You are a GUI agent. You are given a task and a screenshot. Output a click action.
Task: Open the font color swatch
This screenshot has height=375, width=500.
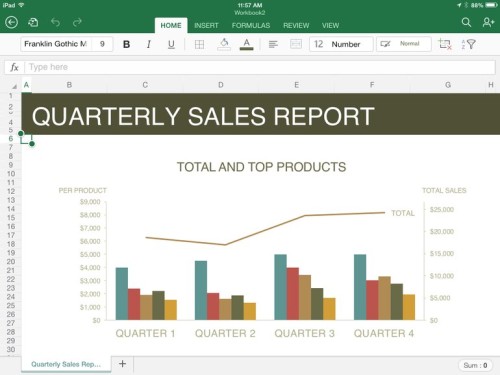tap(247, 44)
